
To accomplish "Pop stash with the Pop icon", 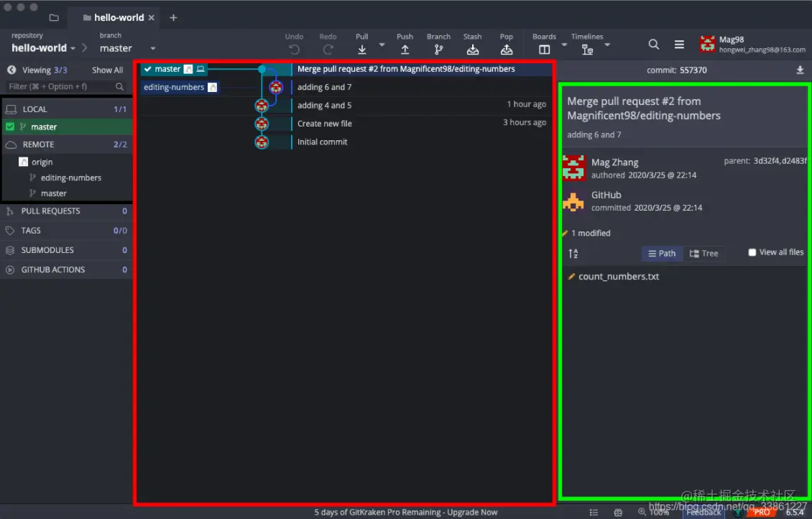I will [507, 50].
